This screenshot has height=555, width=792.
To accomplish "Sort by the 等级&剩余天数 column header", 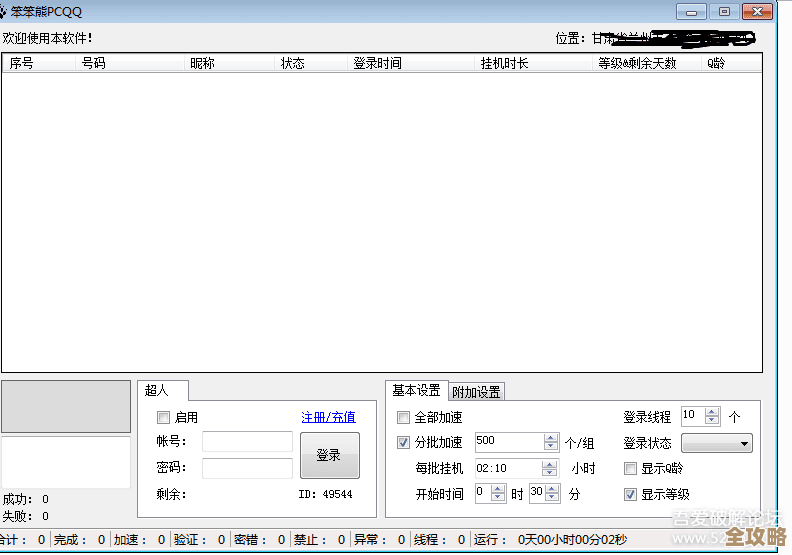I will tap(647, 63).
